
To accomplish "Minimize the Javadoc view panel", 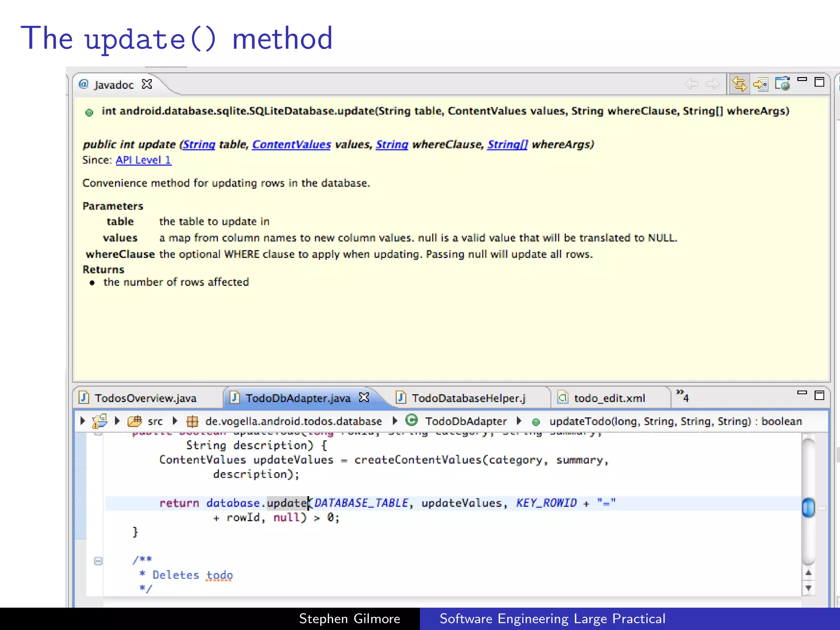I will (x=802, y=79).
